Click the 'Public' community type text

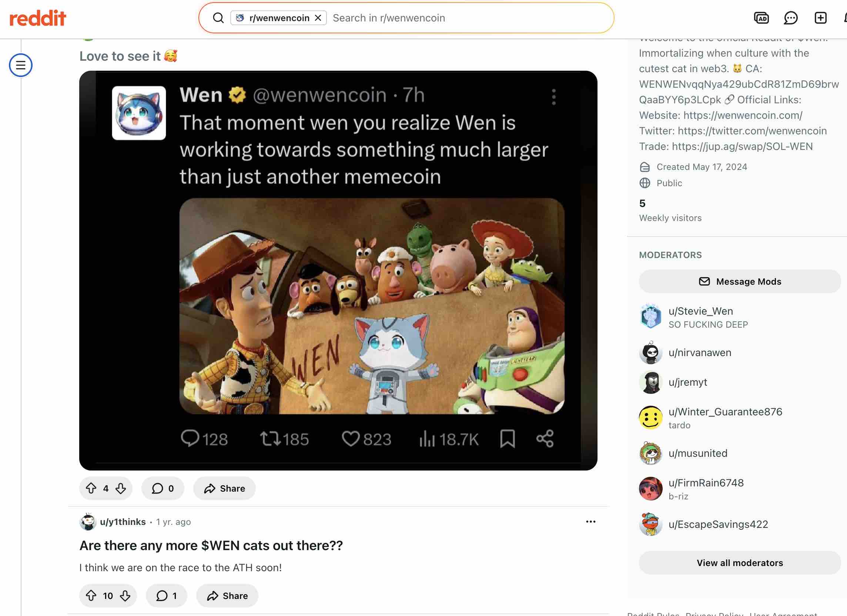669,183
